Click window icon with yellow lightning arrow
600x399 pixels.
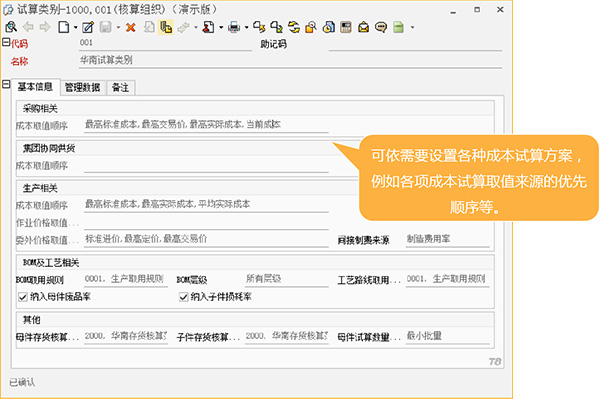259,27
